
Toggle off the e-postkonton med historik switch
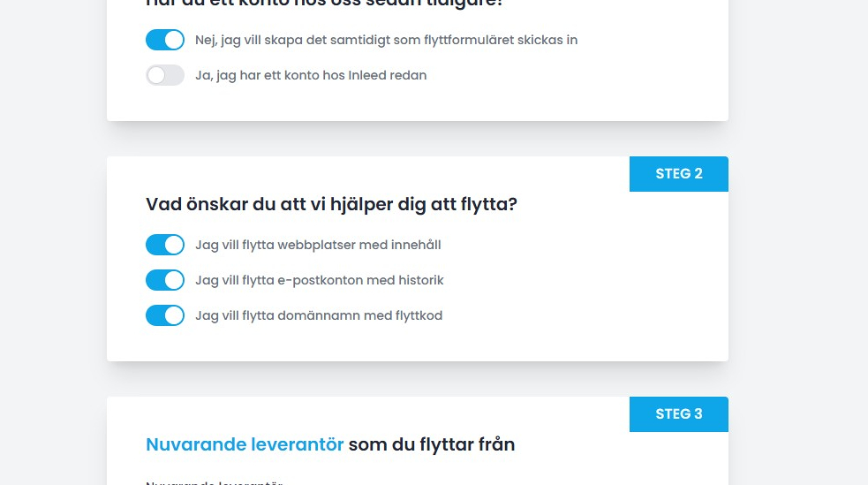[165, 280]
